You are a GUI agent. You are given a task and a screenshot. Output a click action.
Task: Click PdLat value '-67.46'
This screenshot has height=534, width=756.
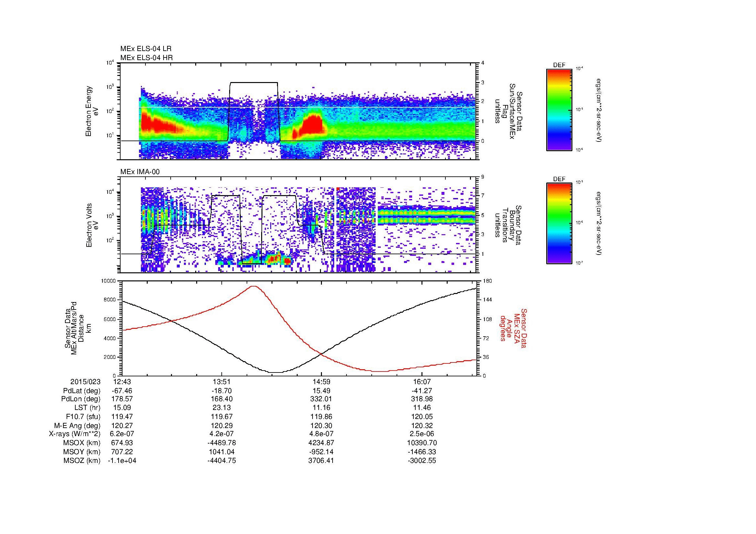click(122, 391)
